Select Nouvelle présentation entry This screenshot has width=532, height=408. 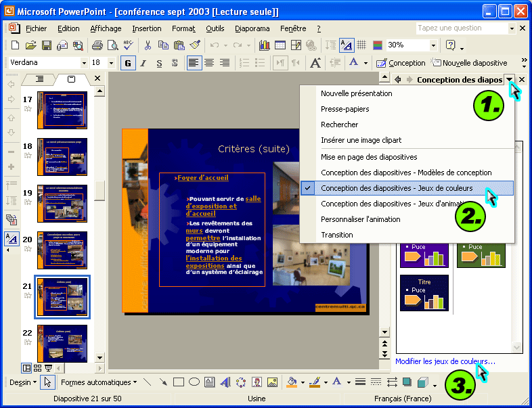(407, 93)
